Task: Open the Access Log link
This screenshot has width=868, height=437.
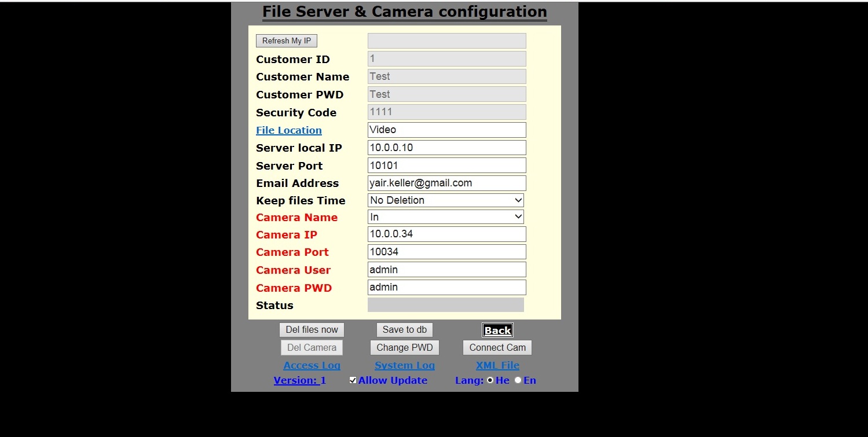Action: [312, 366]
